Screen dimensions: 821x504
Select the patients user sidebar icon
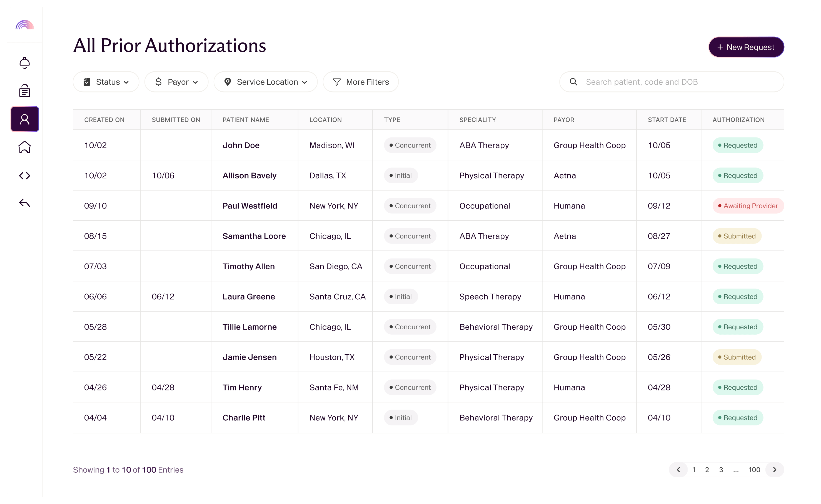[25, 119]
